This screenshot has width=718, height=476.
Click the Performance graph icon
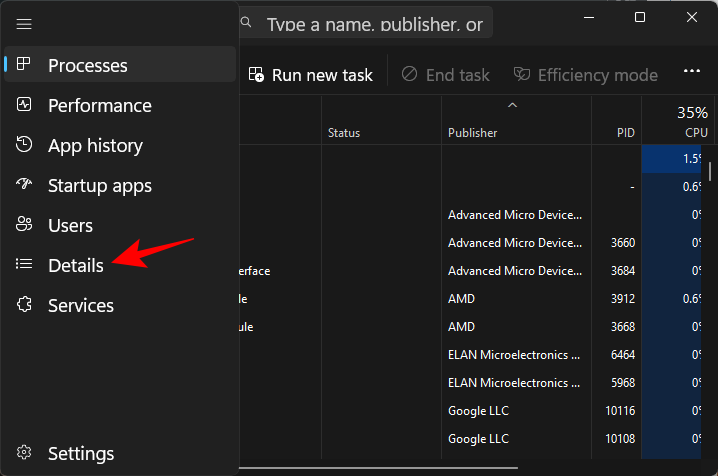pos(25,105)
